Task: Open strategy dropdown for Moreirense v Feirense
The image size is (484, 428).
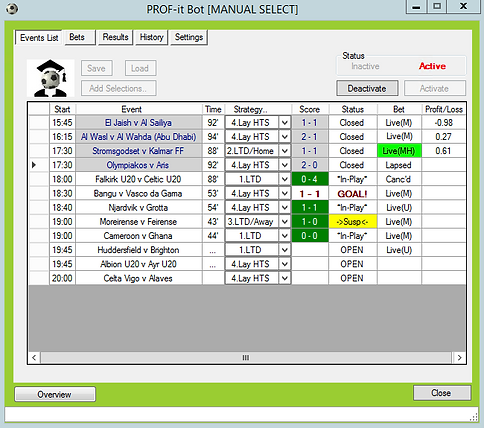Action: point(284,222)
